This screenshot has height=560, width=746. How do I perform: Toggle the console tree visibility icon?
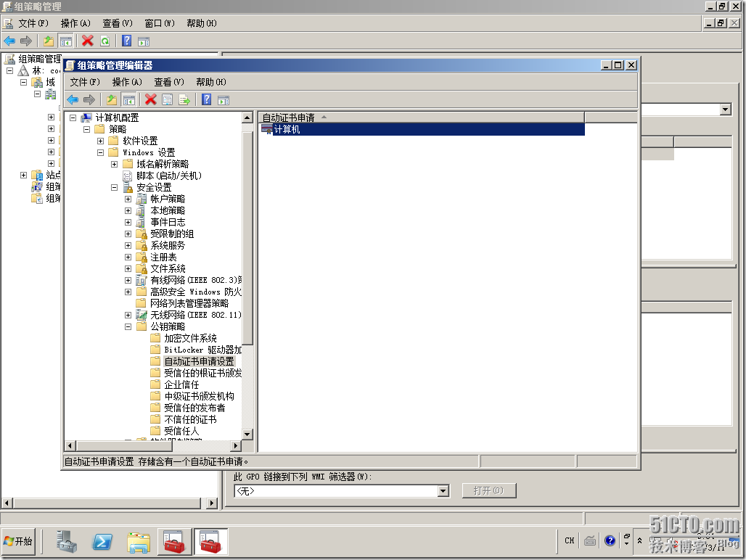tap(128, 99)
